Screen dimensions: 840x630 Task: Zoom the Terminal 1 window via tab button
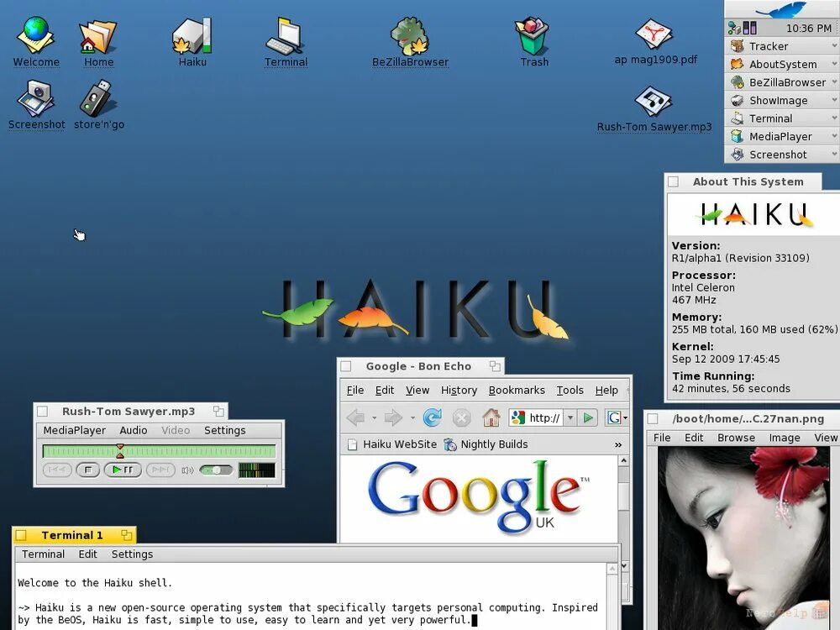tap(127, 535)
